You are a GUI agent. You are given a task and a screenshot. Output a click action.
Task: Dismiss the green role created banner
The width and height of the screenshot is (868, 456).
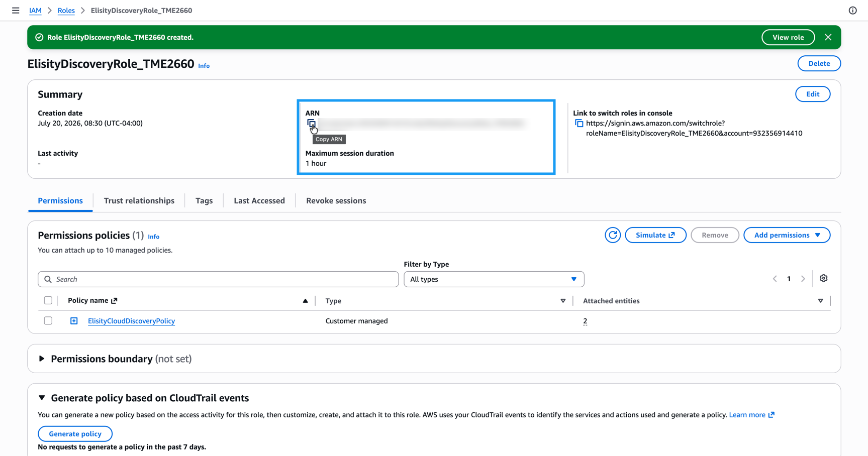(x=828, y=37)
